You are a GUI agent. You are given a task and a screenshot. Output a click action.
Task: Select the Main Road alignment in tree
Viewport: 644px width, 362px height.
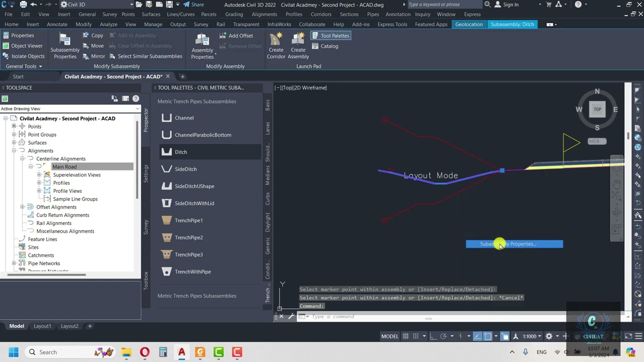click(64, 167)
